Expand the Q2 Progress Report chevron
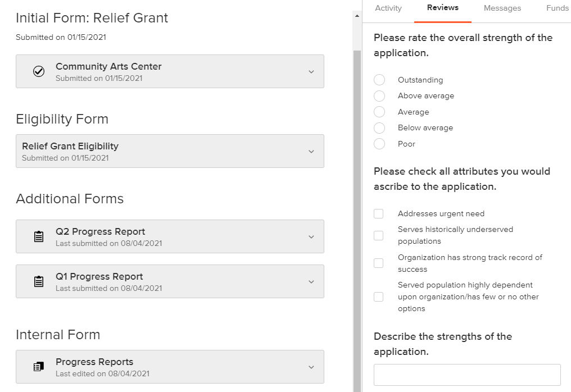The height and width of the screenshot is (392, 571). click(311, 237)
